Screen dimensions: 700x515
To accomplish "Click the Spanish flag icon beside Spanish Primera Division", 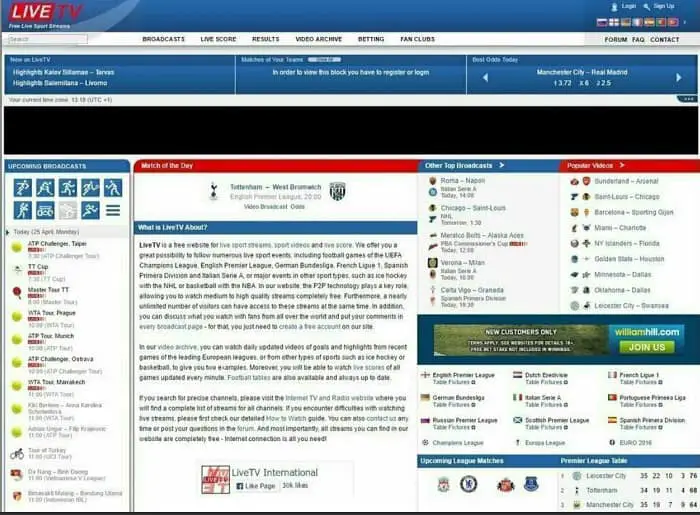I will coord(612,420).
